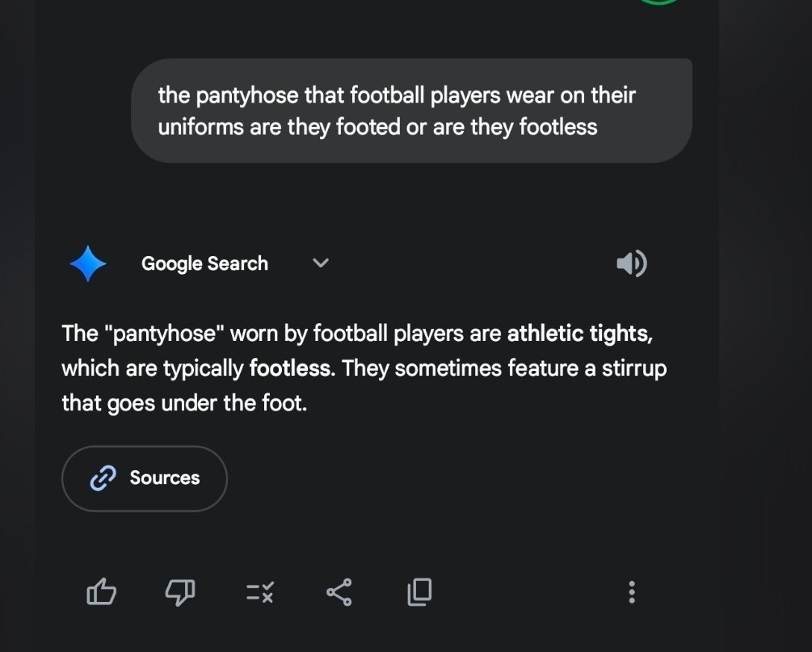Screen dimensions: 812x652
Task: Click the word "stirrup" in the answer
Action: (634, 368)
